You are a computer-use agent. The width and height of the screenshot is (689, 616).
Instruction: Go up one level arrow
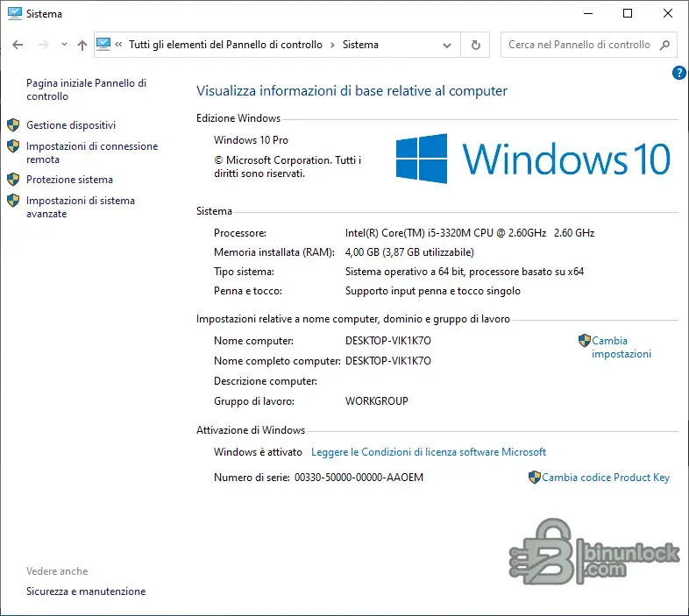coord(82,45)
